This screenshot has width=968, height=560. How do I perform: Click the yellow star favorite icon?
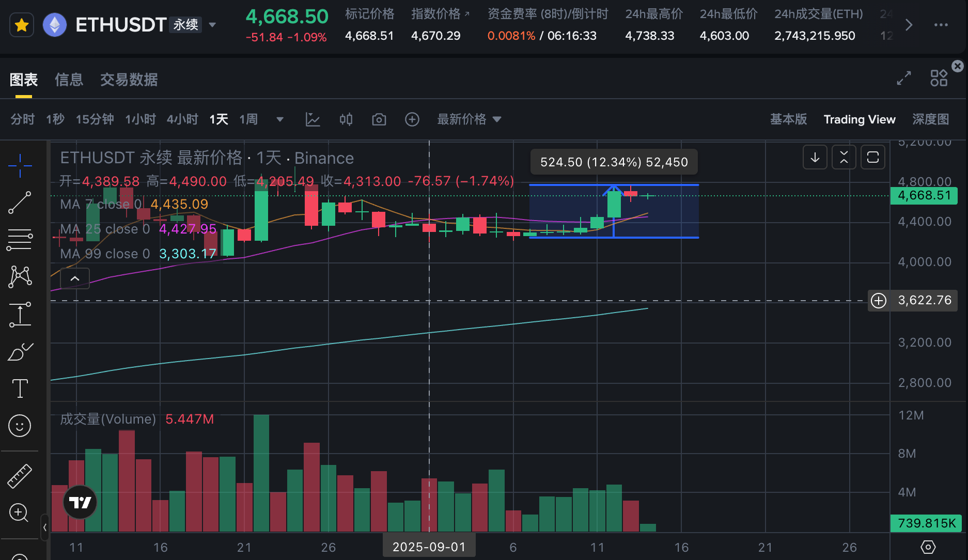click(22, 25)
